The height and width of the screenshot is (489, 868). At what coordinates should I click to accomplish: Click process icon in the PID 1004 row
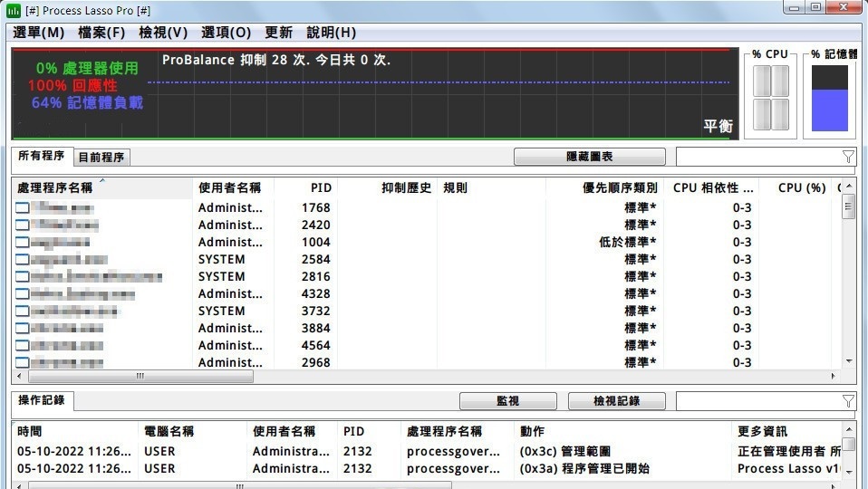tap(22, 243)
